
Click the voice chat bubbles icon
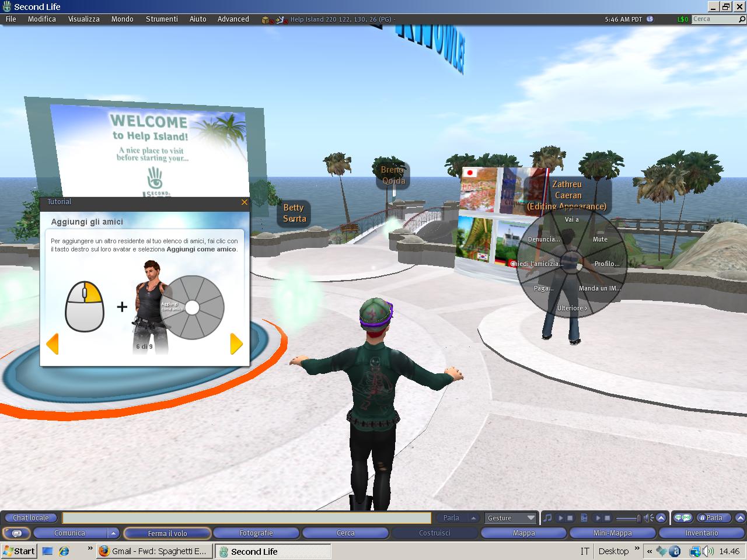coord(682,517)
